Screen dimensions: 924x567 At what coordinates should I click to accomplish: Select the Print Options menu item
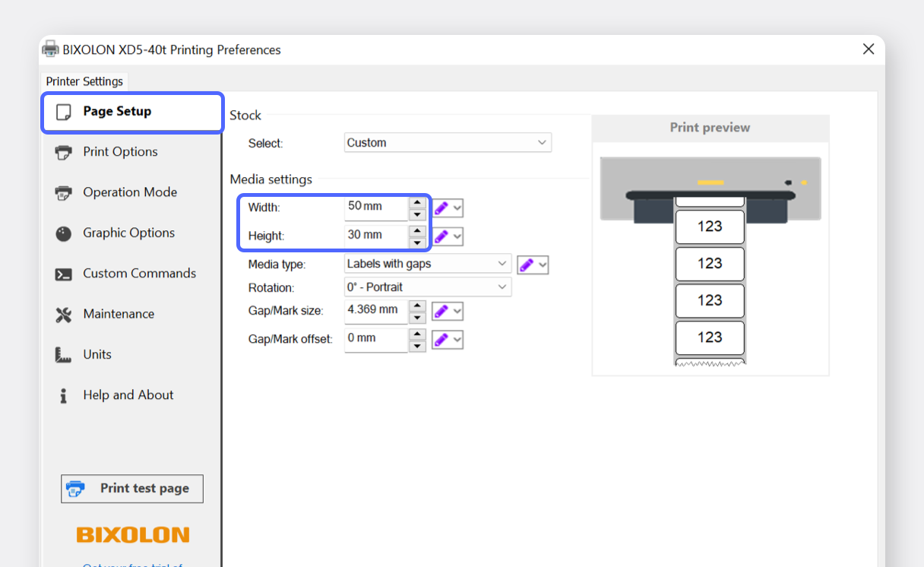[120, 152]
